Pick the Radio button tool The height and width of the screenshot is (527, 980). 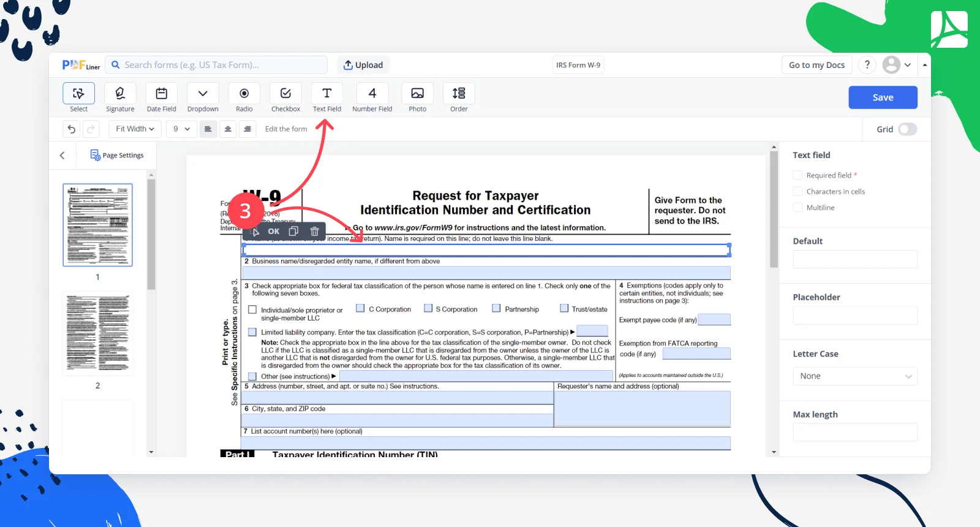[x=244, y=98]
